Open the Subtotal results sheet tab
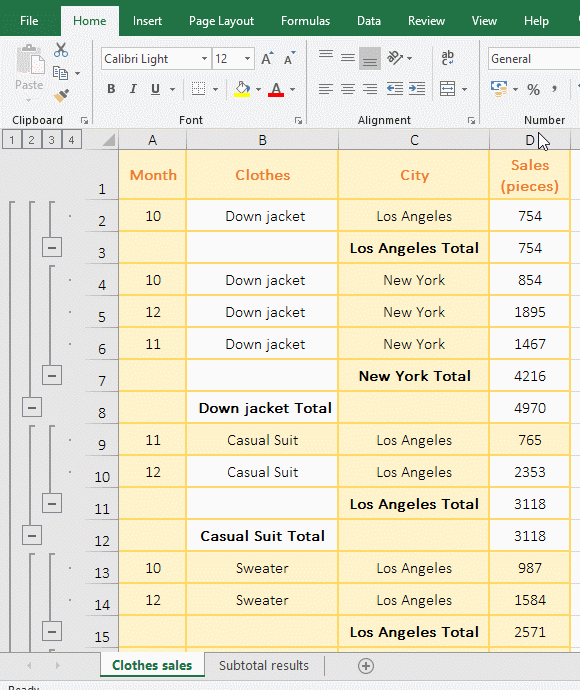 (264, 665)
